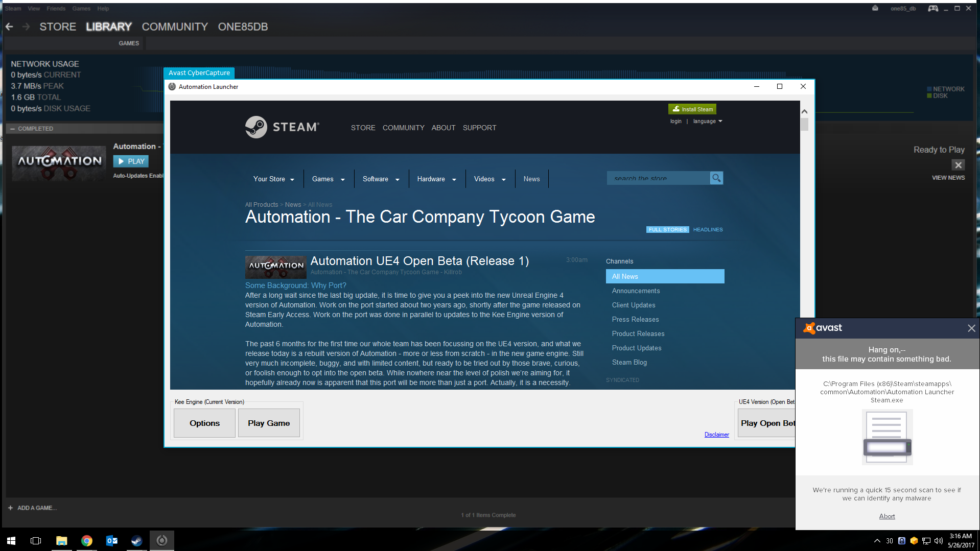Click the search magnifier icon in store
This screenshot has width=980, height=551.
pos(716,178)
